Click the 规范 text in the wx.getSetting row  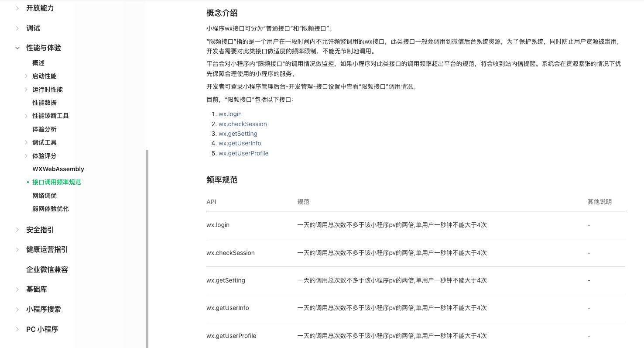pyautogui.click(x=392, y=280)
